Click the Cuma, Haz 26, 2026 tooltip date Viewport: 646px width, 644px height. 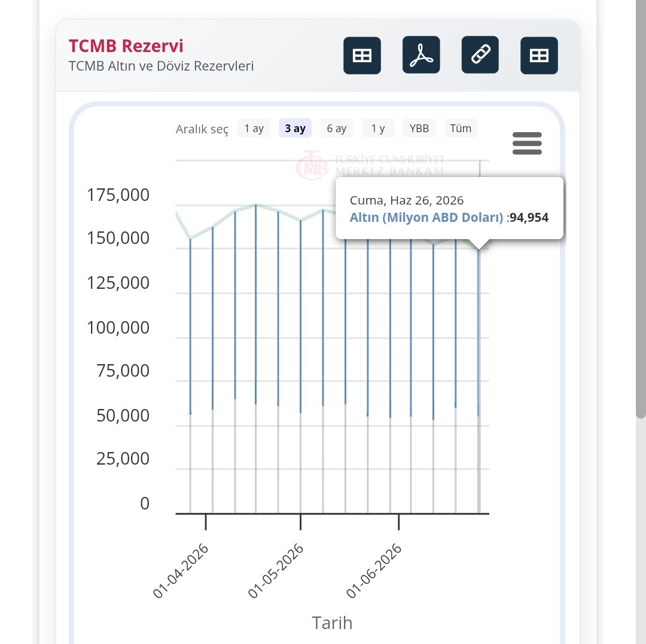pyautogui.click(x=407, y=200)
